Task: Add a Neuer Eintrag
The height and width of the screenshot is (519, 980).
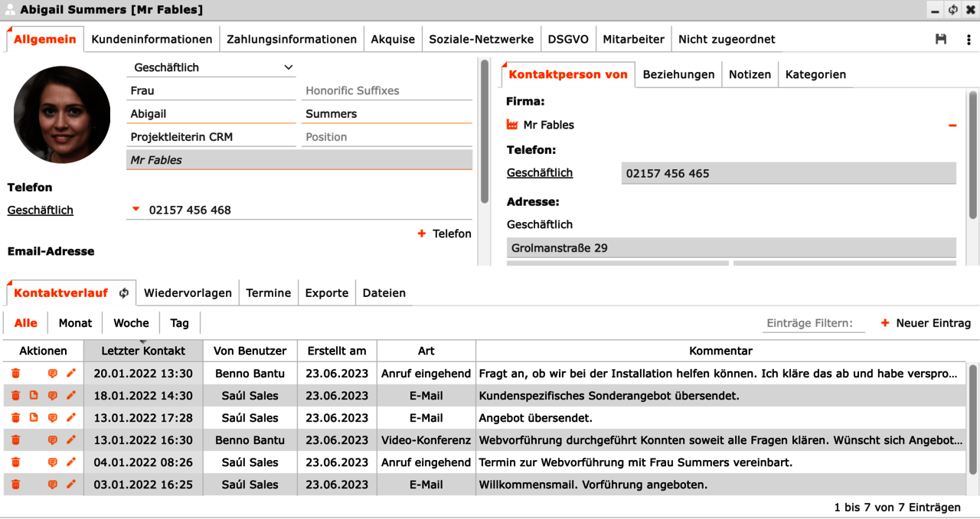Action: point(925,323)
